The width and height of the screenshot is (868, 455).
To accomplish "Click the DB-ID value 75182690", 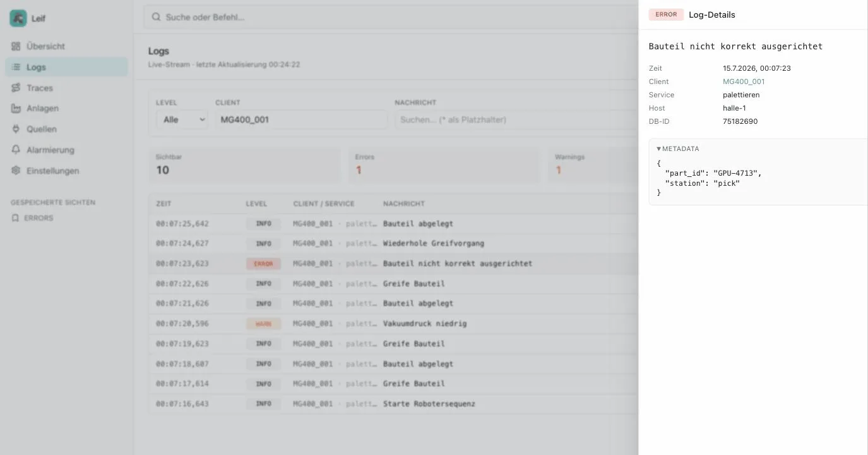I will point(740,121).
